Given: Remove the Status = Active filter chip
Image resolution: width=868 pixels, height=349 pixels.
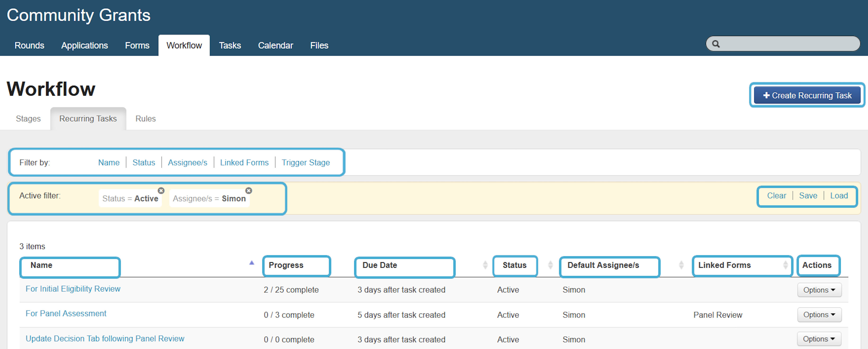Looking at the screenshot, I should coord(161,190).
